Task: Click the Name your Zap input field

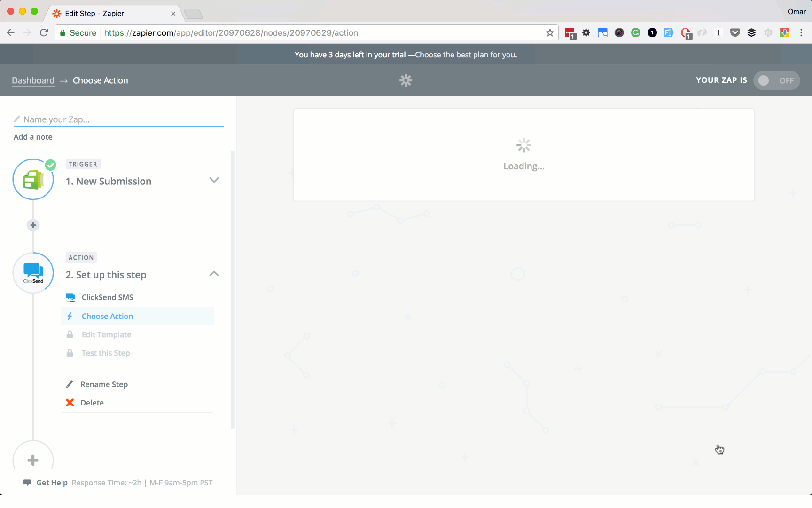Action: pyautogui.click(x=117, y=119)
